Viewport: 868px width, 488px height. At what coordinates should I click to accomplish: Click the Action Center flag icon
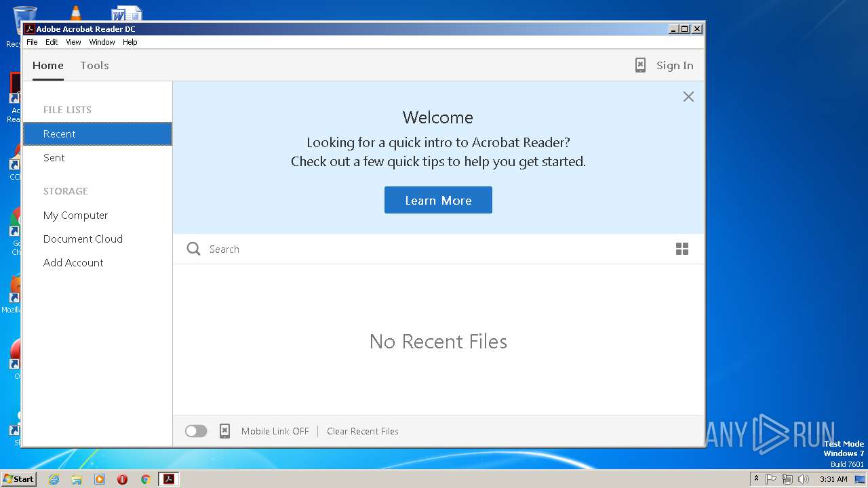click(771, 479)
